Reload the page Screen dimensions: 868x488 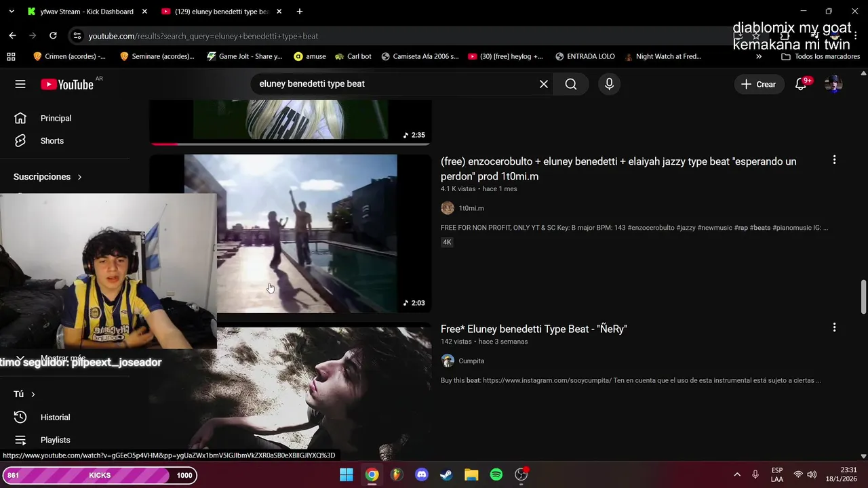pos(53,36)
